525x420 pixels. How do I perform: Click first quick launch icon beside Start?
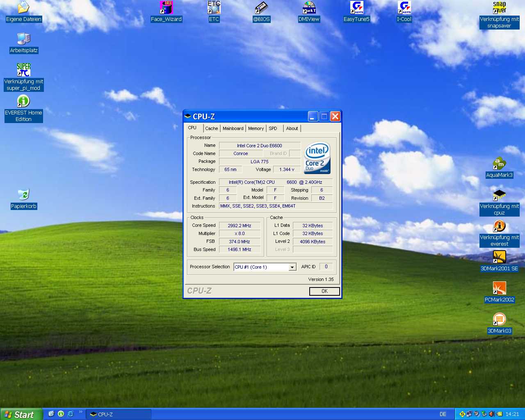51,414
